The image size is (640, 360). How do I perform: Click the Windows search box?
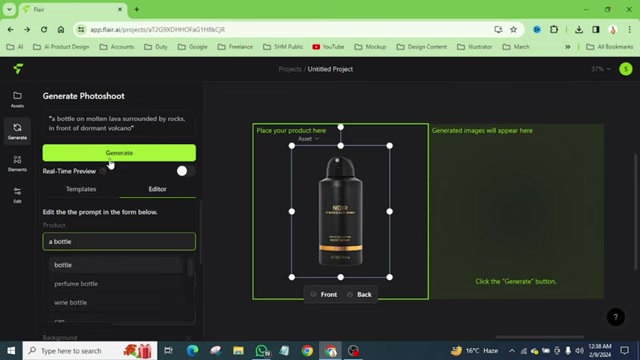(90, 351)
